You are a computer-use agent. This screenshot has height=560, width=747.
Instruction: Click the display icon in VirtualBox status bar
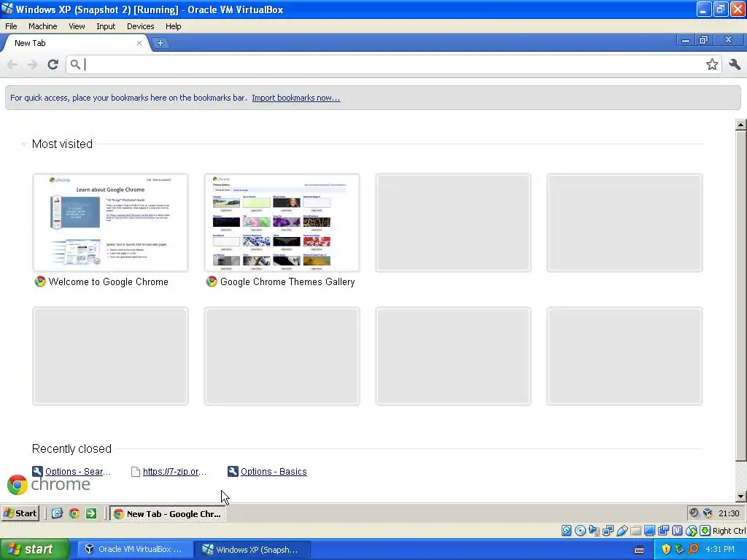coord(649,531)
